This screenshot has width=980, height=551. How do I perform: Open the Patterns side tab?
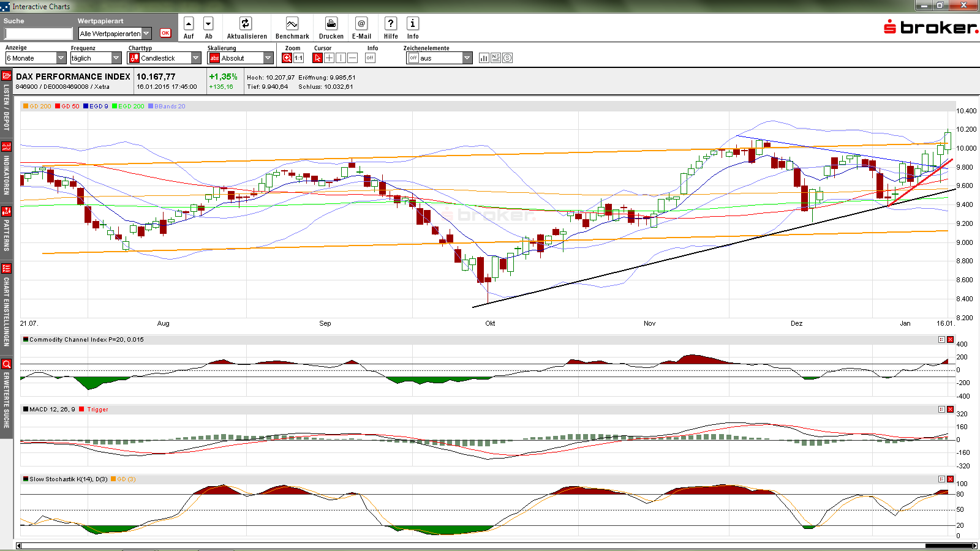tap(6, 230)
